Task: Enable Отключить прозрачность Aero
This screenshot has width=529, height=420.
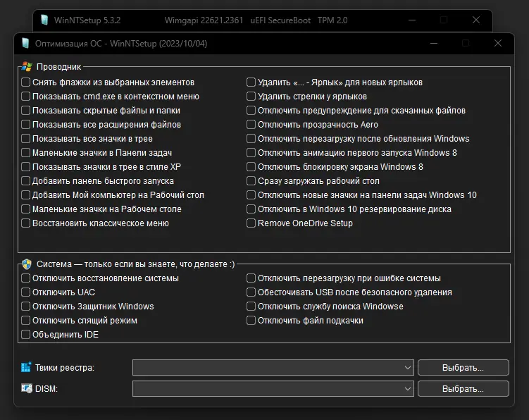Action: tap(251, 125)
